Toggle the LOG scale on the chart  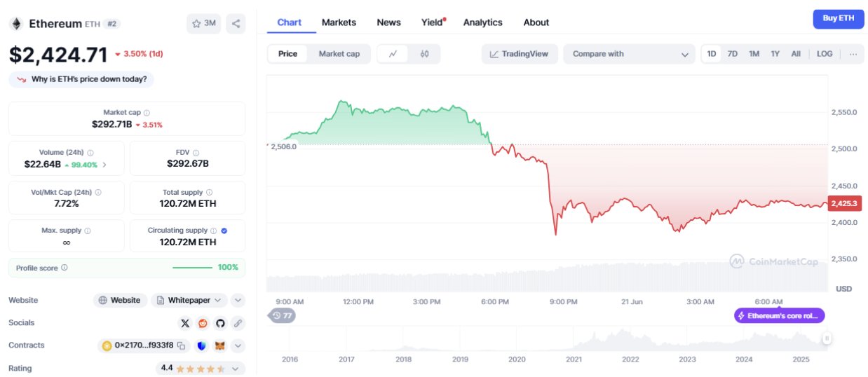(825, 54)
